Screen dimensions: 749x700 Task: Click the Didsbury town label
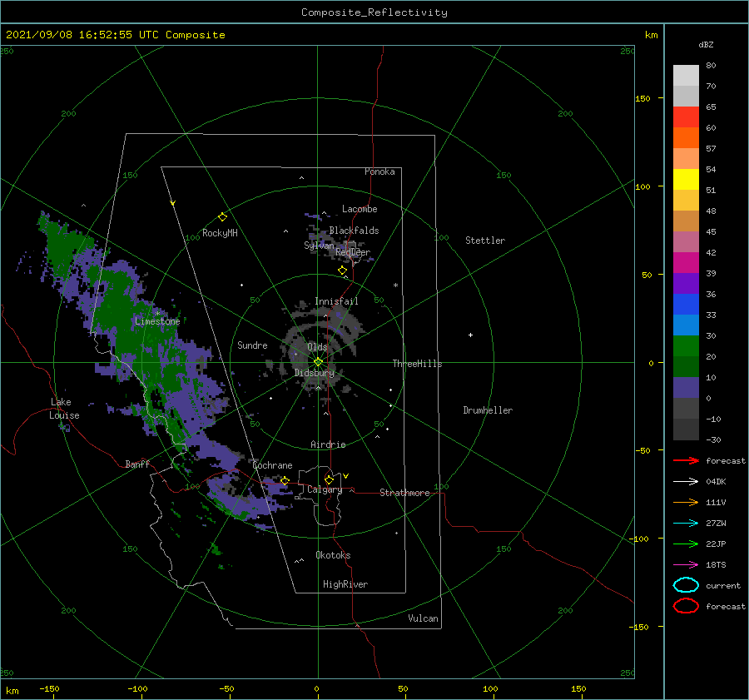click(315, 373)
